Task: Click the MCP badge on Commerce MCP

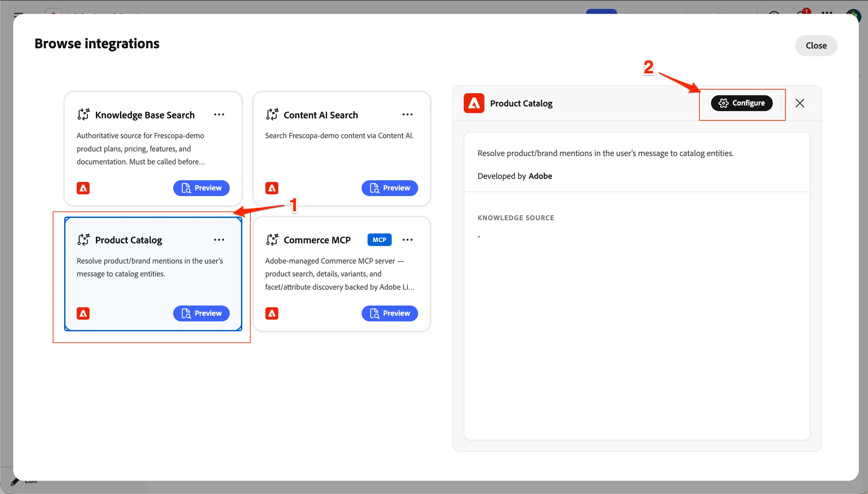Action: pyautogui.click(x=379, y=240)
